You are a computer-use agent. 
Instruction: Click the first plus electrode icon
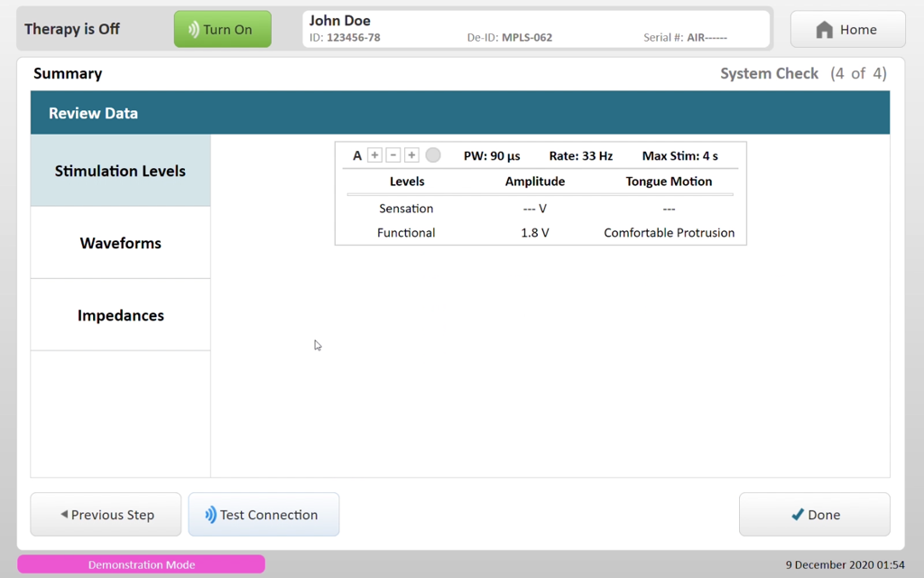coord(374,155)
